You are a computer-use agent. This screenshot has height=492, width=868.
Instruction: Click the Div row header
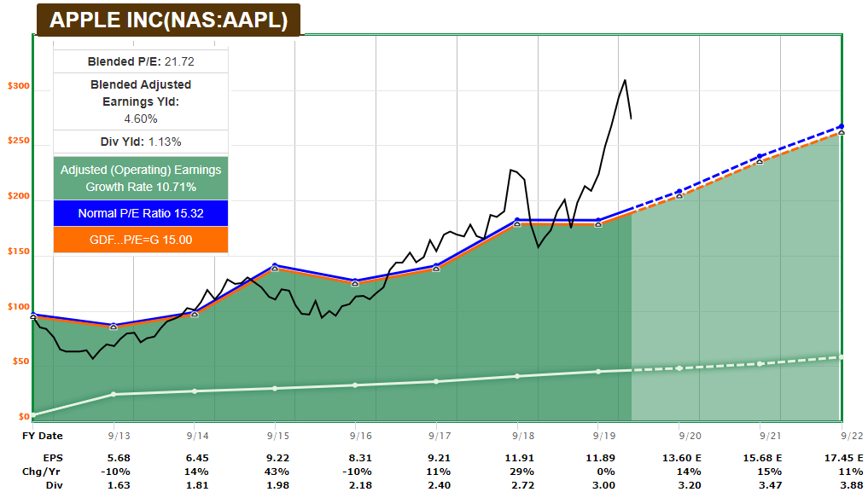click(x=55, y=485)
